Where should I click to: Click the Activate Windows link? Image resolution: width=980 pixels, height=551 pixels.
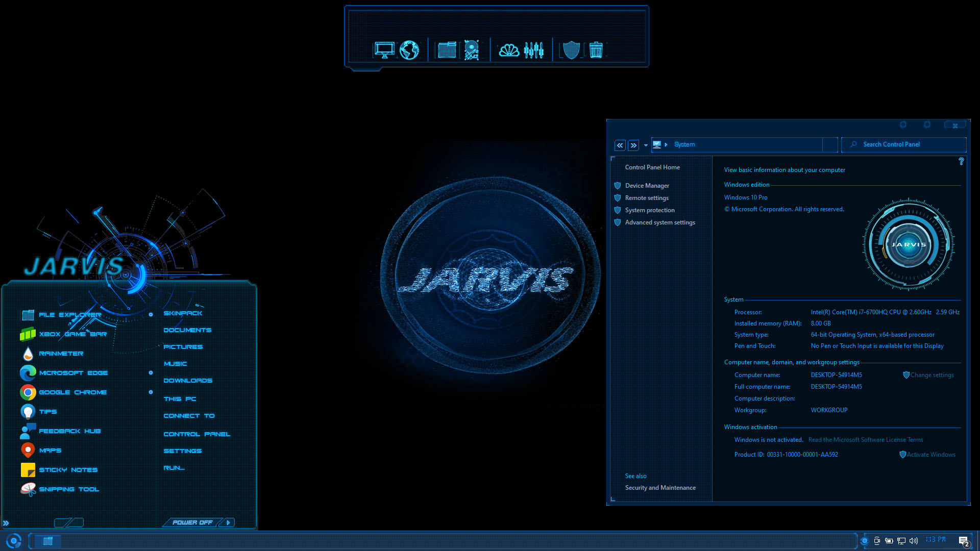coord(930,455)
